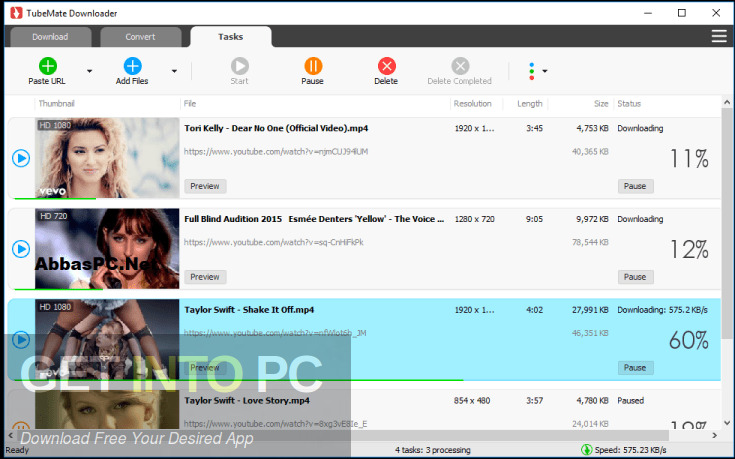
Task: Pause the Esmée Denters download
Action: (x=635, y=277)
